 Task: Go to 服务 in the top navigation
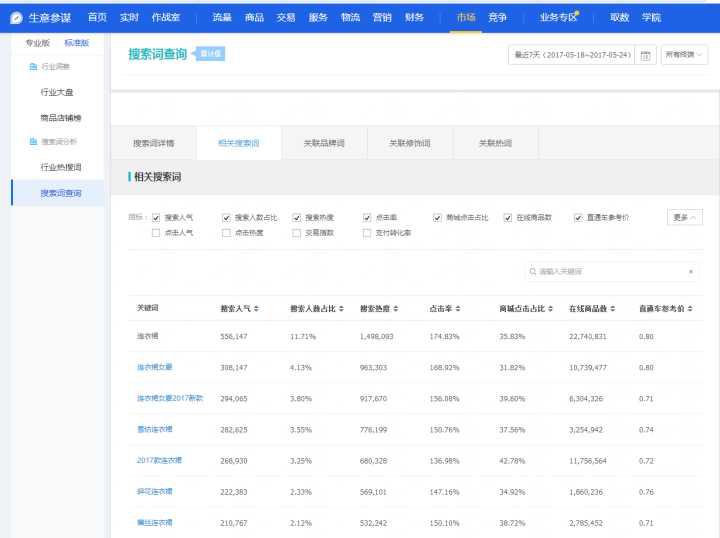click(318, 17)
